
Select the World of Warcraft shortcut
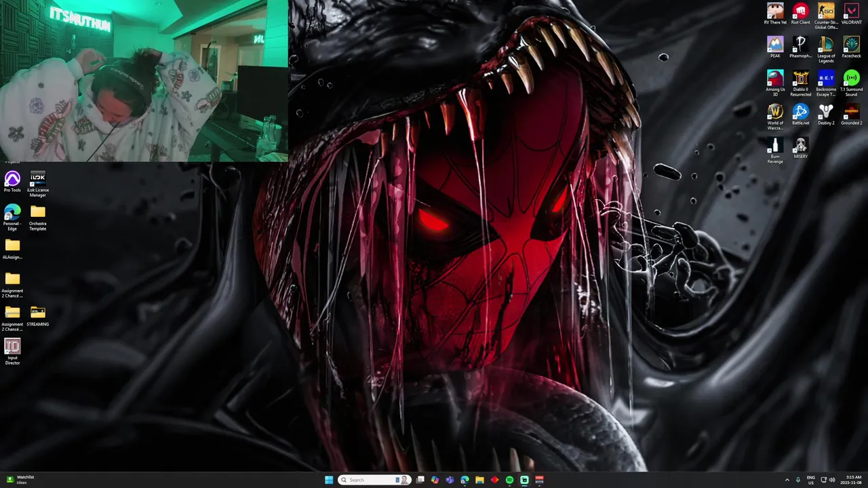775,117
